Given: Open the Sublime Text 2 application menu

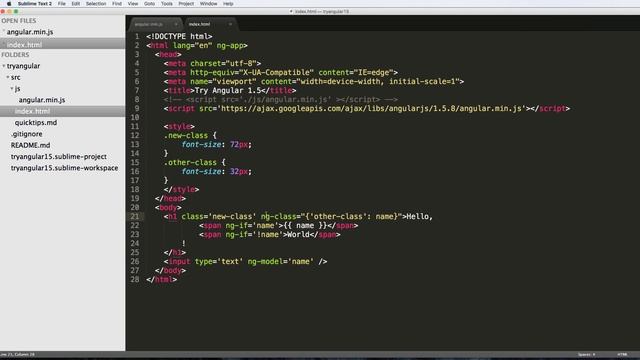Looking at the screenshot, I should point(35,4).
